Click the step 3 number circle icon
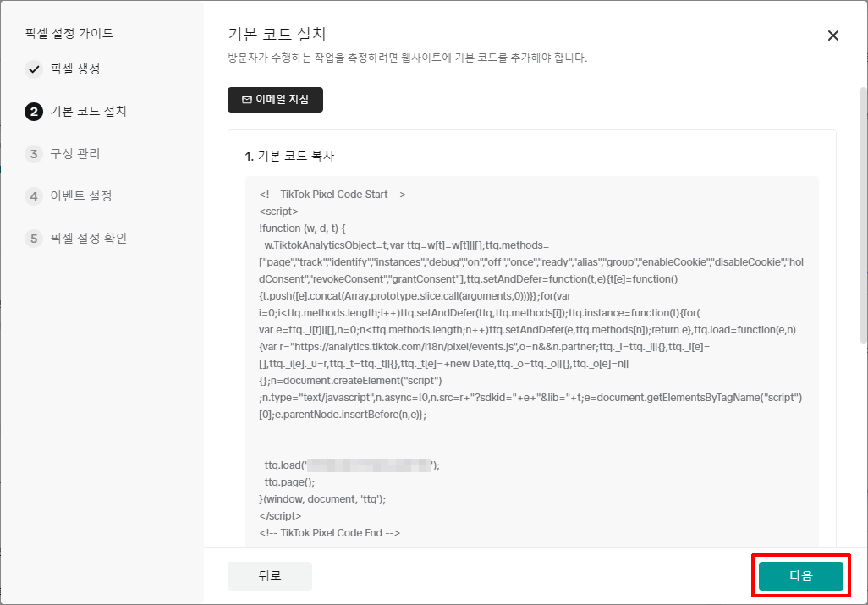Image resolution: width=868 pixels, height=605 pixels. click(34, 154)
